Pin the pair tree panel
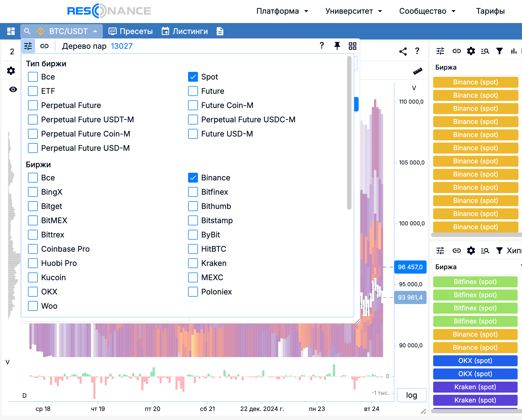This screenshot has height=420, width=522. tap(337, 46)
